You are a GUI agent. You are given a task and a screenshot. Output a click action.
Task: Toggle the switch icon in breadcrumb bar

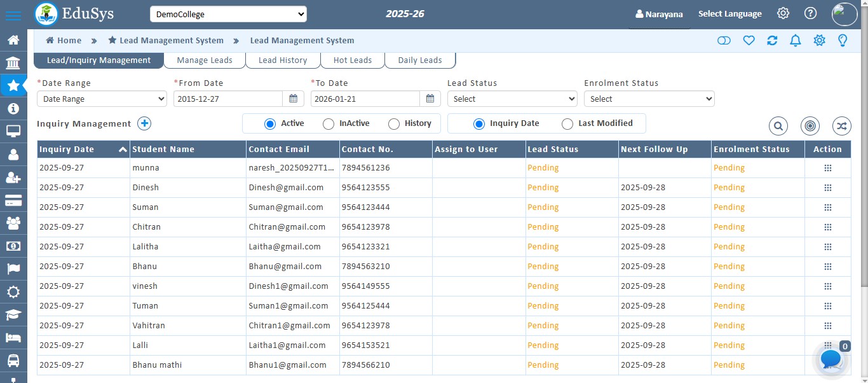pyautogui.click(x=724, y=41)
